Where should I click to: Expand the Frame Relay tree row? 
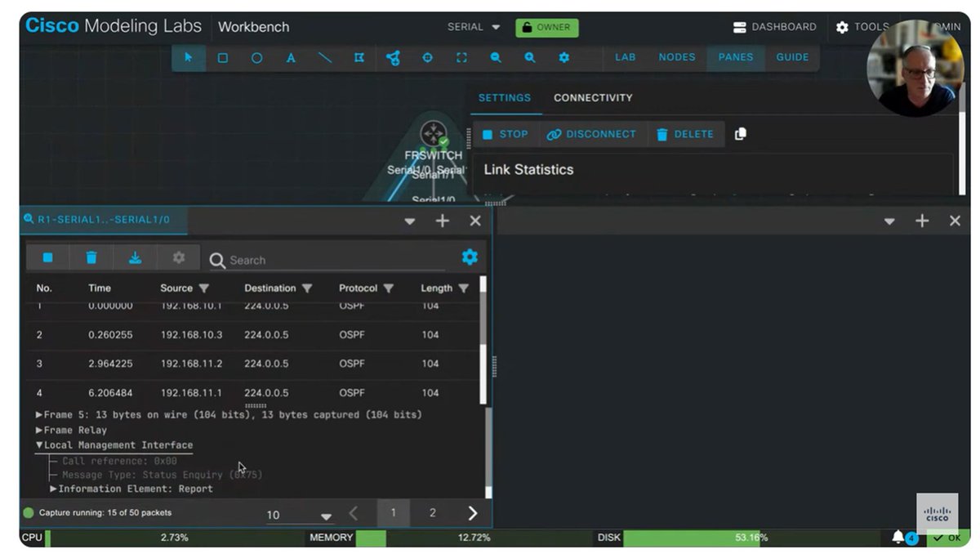point(38,430)
